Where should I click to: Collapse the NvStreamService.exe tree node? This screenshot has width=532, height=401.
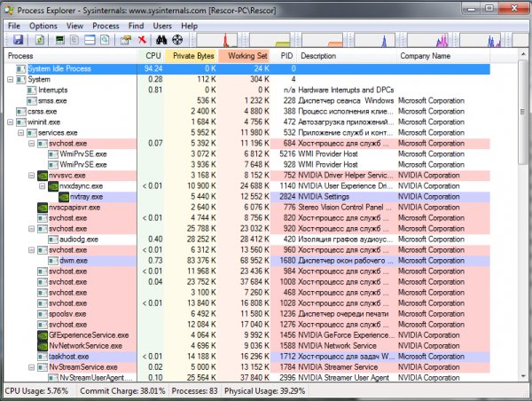pyautogui.click(x=32, y=367)
